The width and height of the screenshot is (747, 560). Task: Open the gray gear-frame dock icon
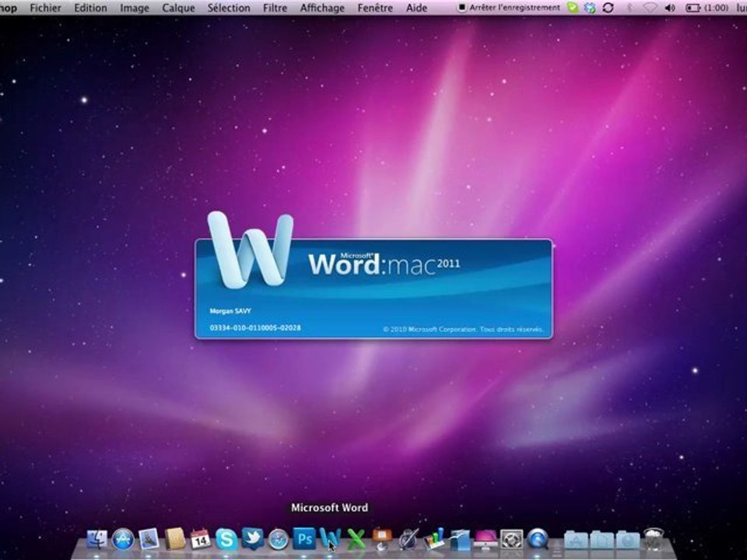click(511, 540)
